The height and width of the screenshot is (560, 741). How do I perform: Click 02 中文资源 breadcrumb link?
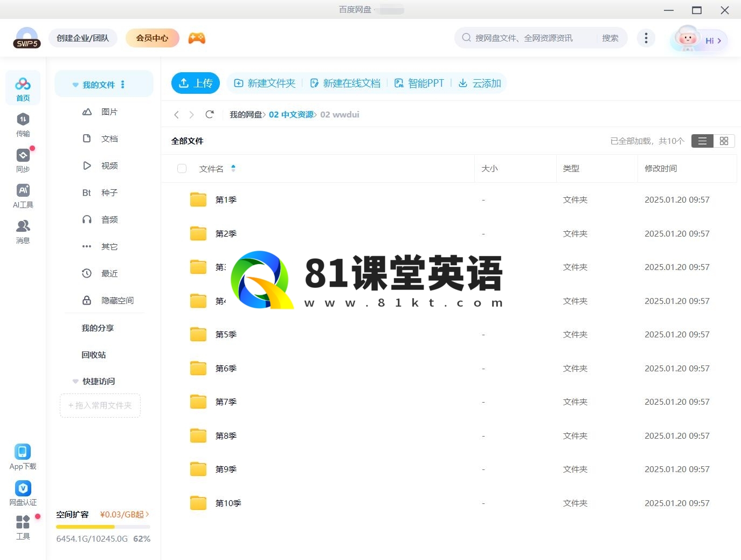pos(291,114)
